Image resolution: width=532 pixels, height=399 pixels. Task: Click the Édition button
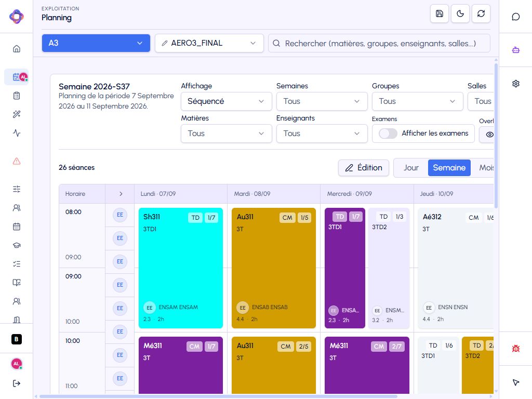[x=363, y=168]
